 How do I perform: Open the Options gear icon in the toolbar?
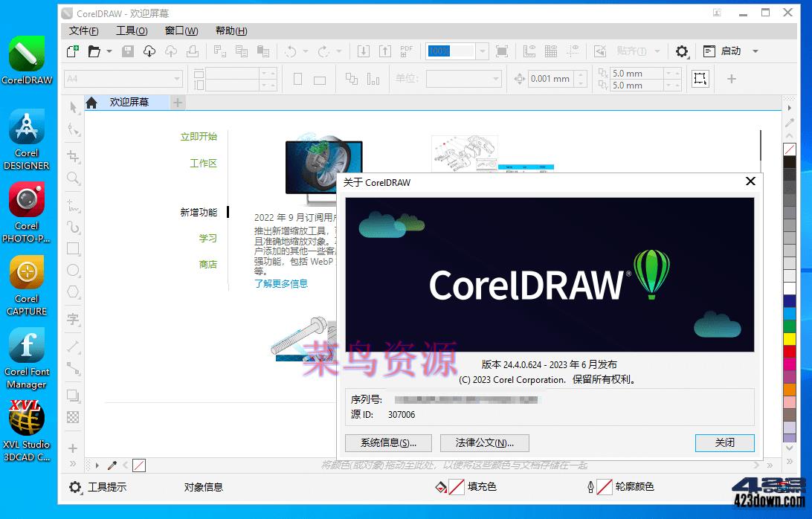coord(682,51)
